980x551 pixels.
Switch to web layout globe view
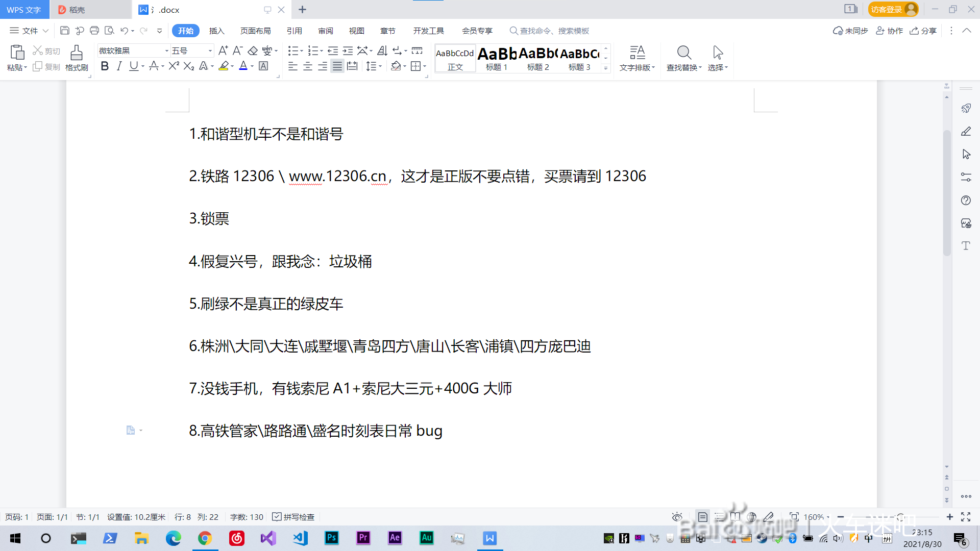point(751,517)
